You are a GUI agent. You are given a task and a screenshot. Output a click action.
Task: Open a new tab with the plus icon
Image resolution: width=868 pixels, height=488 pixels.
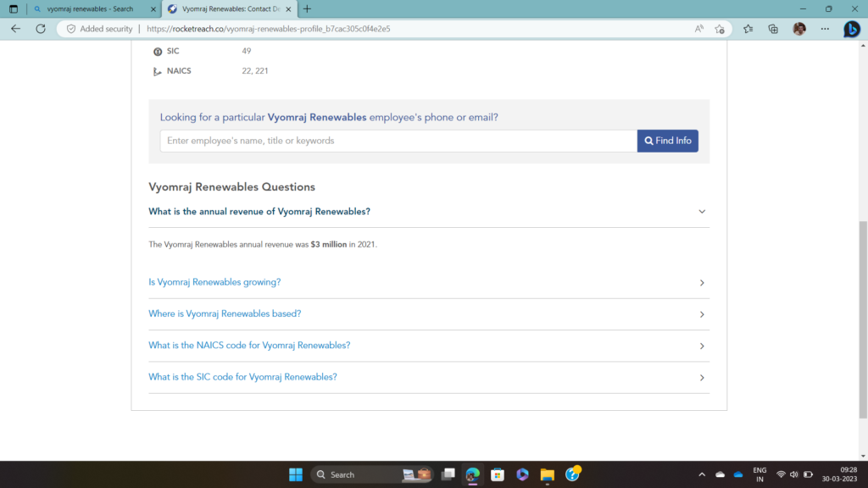tap(307, 8)
